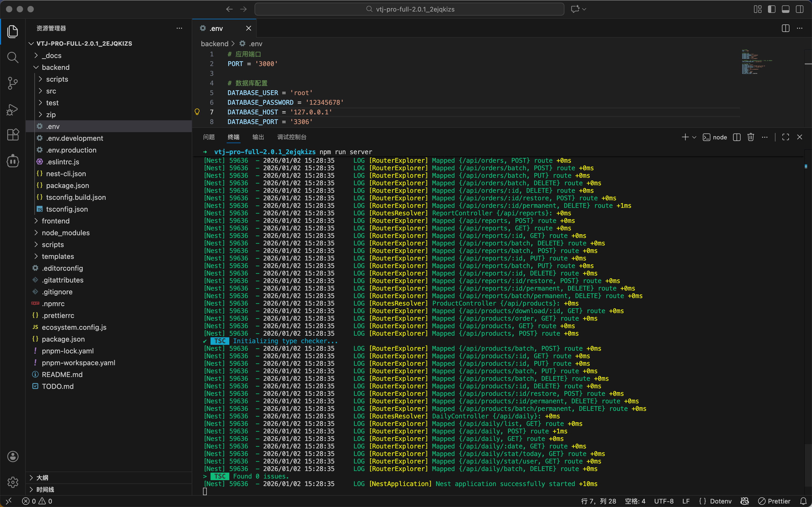Click Prettier in the status bar
812x507 pixels.
click(x=774, y=501)
